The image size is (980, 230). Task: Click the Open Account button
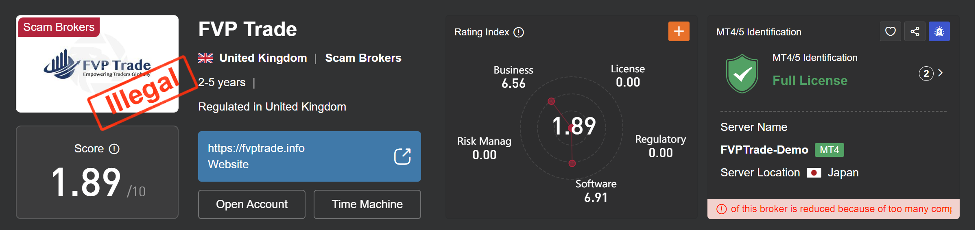(251, 204)
